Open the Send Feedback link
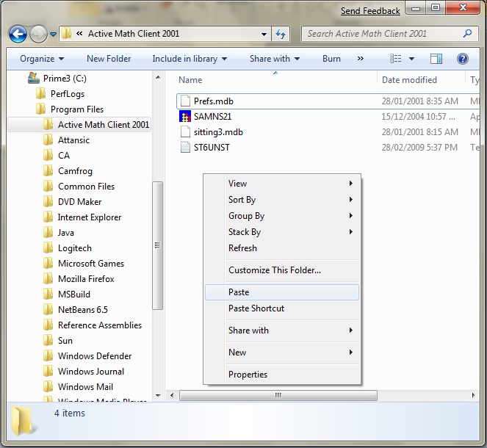The width and height of the screenshot is (487, 448). point(370,11)
